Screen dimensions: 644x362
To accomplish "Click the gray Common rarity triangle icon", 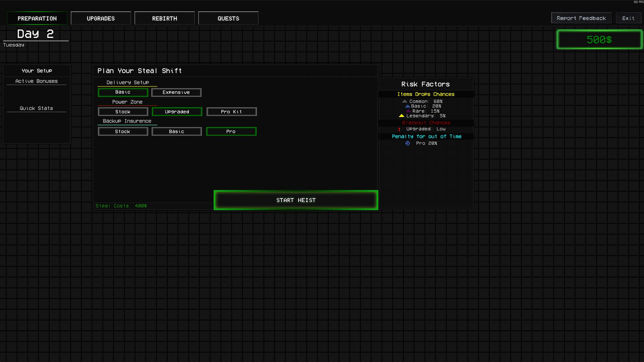I will [405, 101].
